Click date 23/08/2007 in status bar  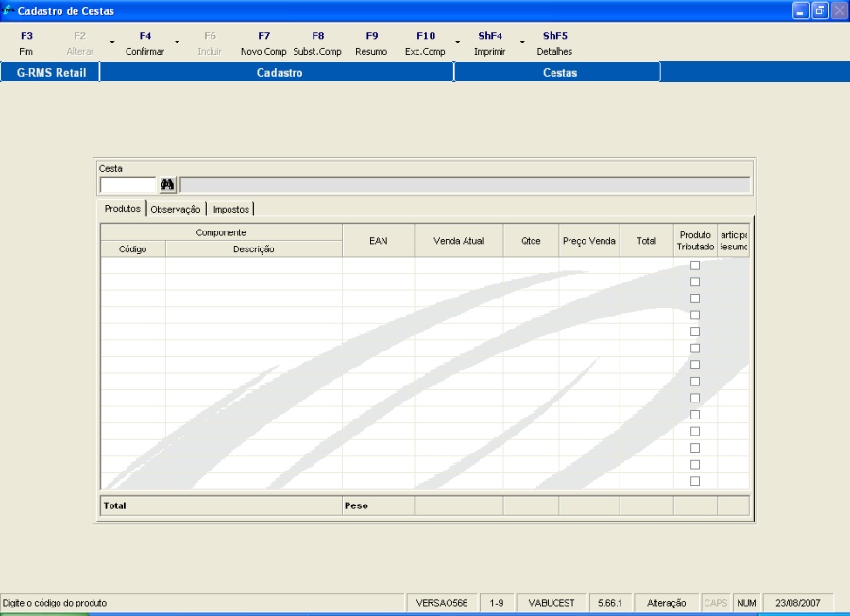797,603
